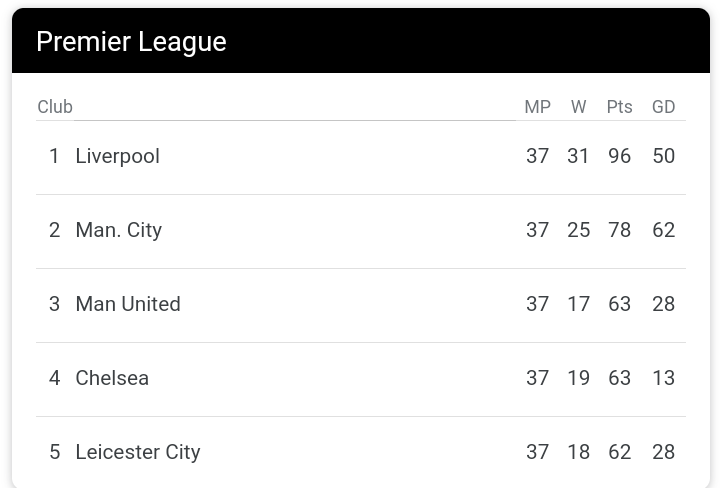Open the Chelsea club entry
720x488 pixels.
112,378
